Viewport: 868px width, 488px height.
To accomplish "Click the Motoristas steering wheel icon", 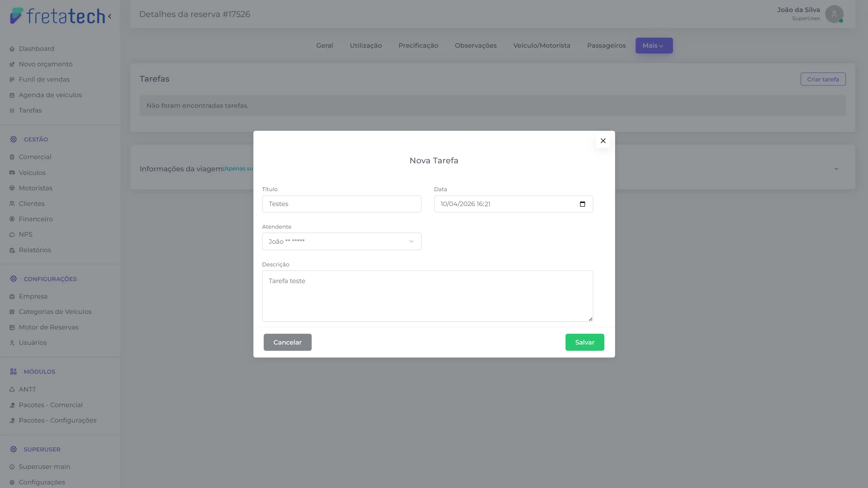I will coord(12,188).
